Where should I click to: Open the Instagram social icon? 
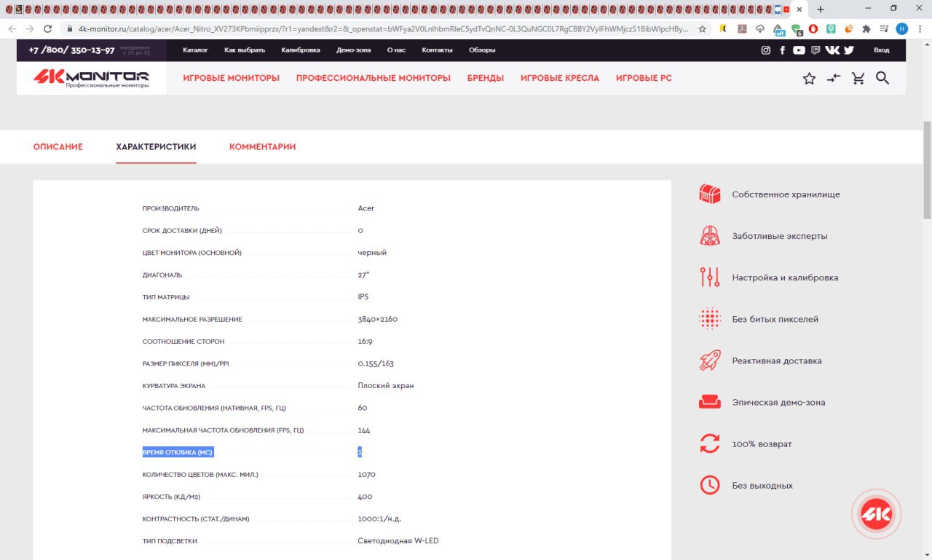click(765, 50)
